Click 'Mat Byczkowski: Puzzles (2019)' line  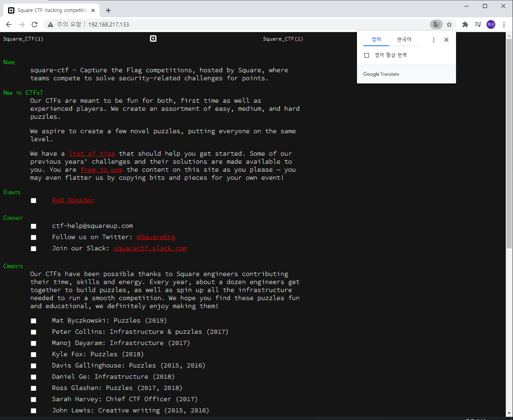click(109, 321)
